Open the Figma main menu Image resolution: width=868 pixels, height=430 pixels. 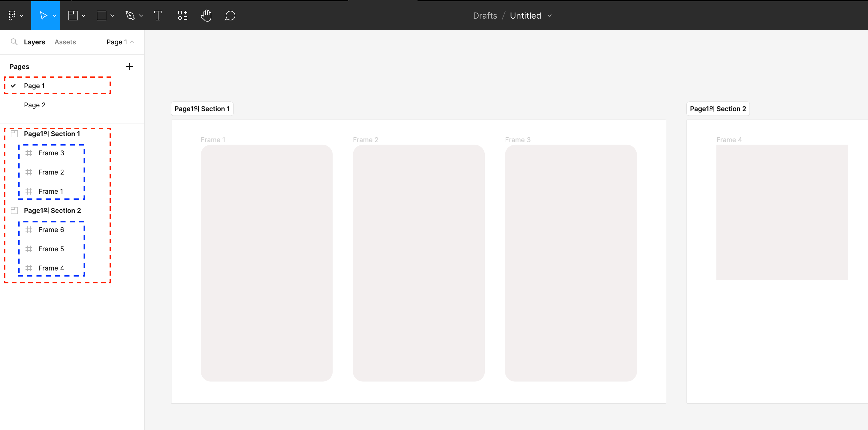pos(12,16)
